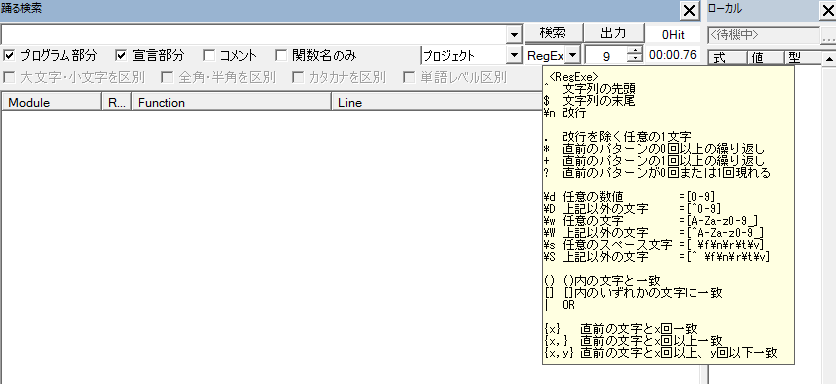Close the 踊る検索 search panel
Image resolution: width=836 pixels, height=384 pixels.
(x=689, y=10)
